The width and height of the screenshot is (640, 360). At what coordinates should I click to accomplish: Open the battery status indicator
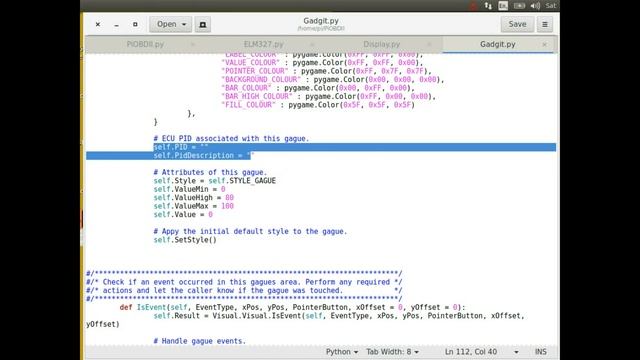(x=519, y=6)
